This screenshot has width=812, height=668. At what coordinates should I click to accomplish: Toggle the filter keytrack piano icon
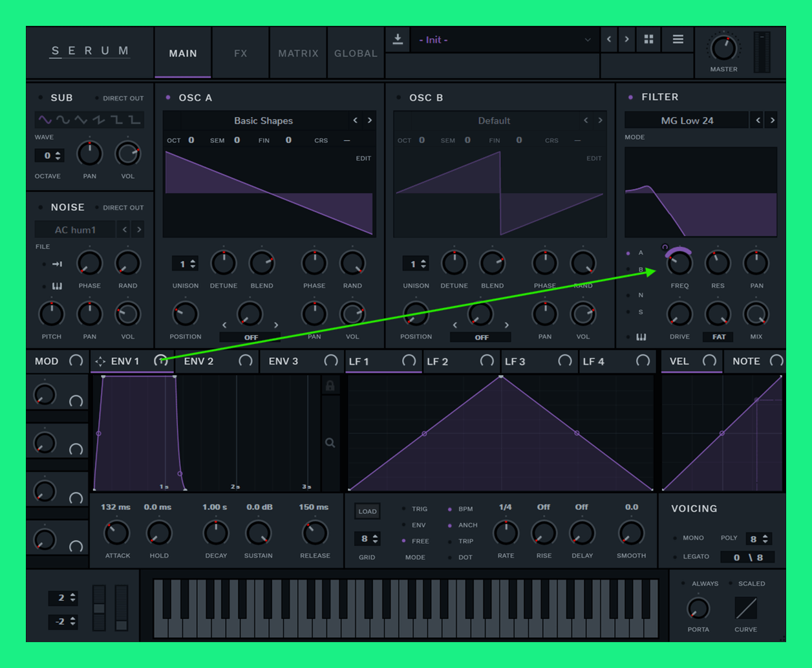641,337
